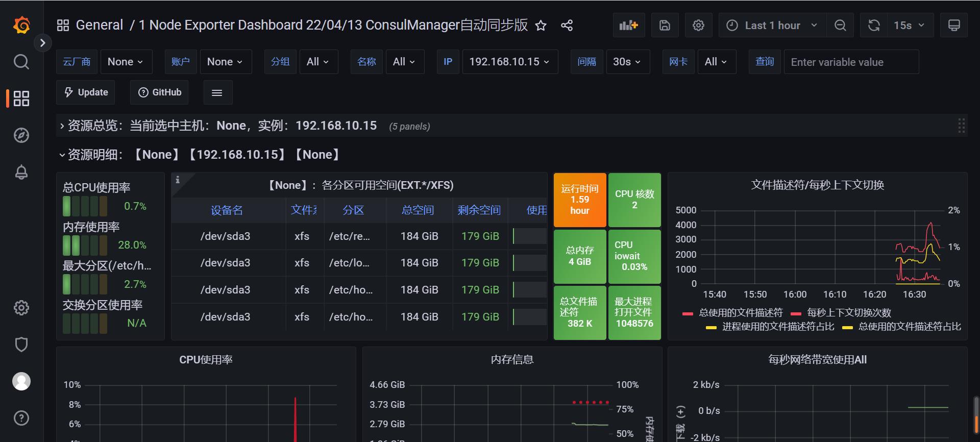Image resolution: width=980 pixels, height=442 pixels.
Task: Open the dashboard grid icon beside General
Action: (x=63, y=25)
